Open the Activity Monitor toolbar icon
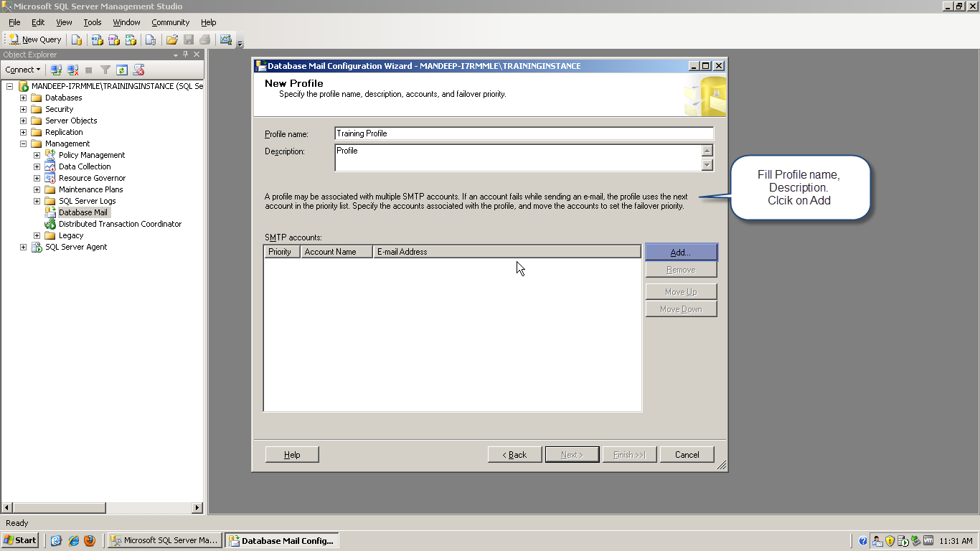Screen dimensions: 980x551 coord(226,39)
